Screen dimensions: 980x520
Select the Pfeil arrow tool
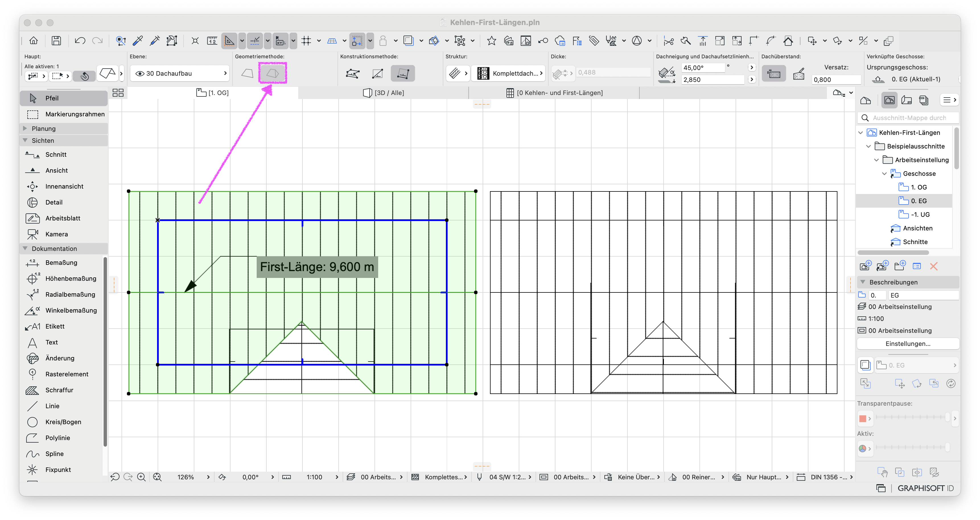tap(64, 98)
